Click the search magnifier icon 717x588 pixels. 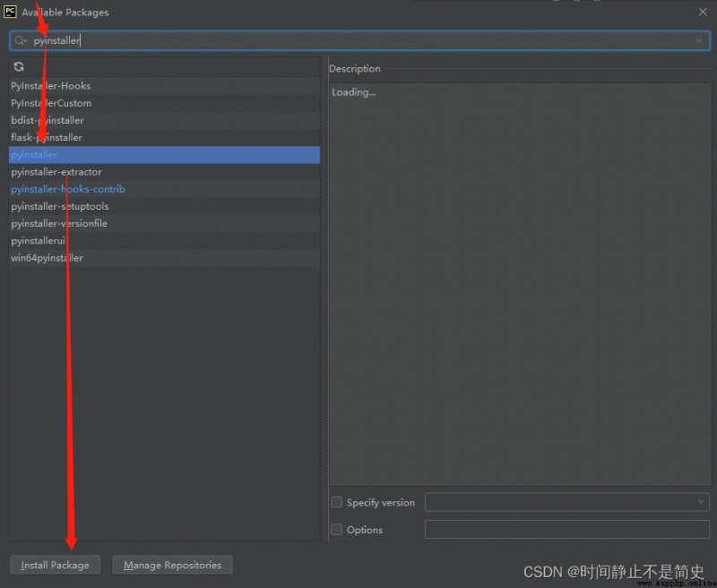[x=20, y=40]
